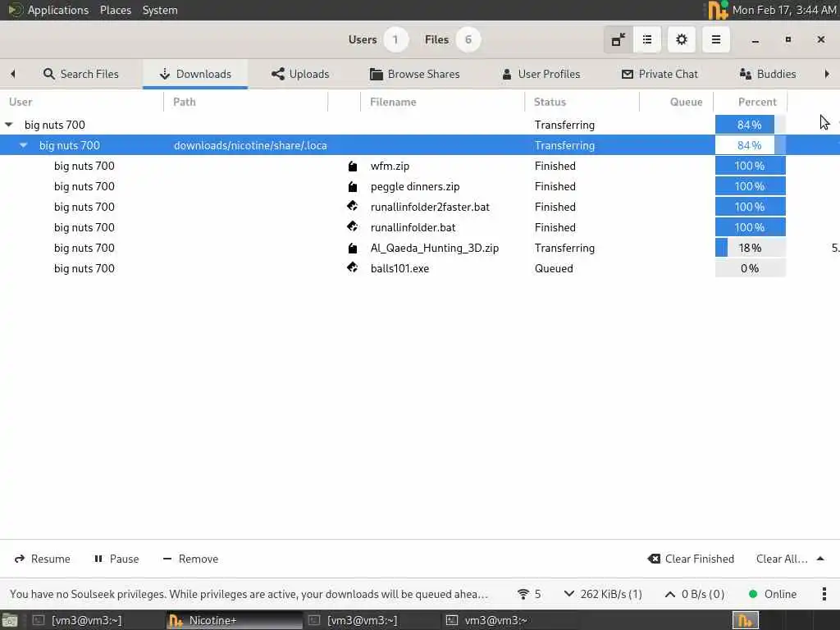Select the runallinfolder.bat file icon
The image size is (840, 630).
click(353, 226)
